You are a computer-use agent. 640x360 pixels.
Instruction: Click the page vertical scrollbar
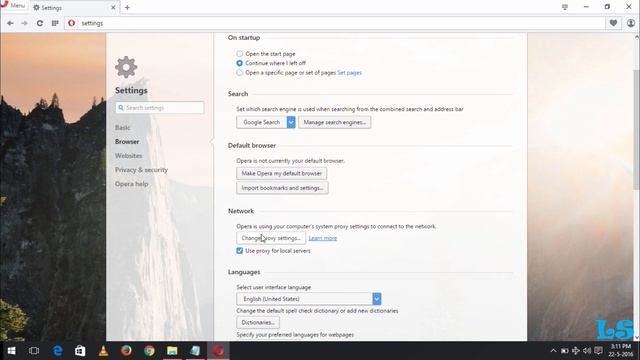637,130
